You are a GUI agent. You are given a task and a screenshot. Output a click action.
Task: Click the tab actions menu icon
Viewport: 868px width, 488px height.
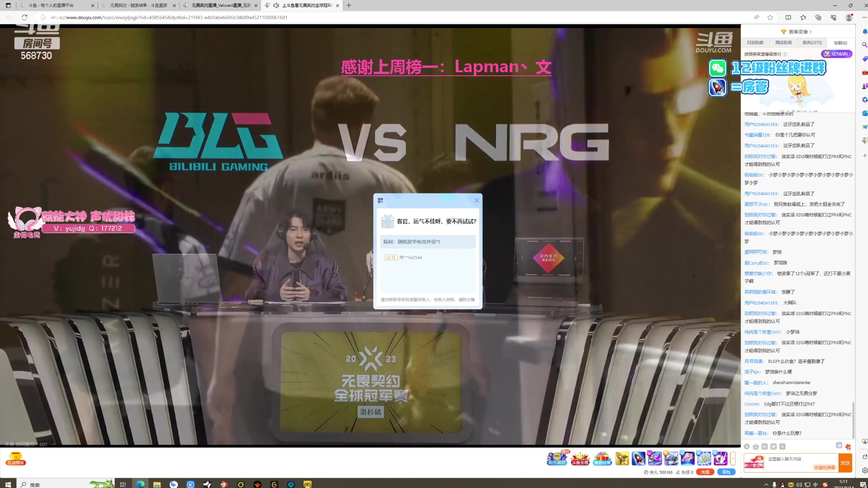pyautogui.click(x=8, y=5)
